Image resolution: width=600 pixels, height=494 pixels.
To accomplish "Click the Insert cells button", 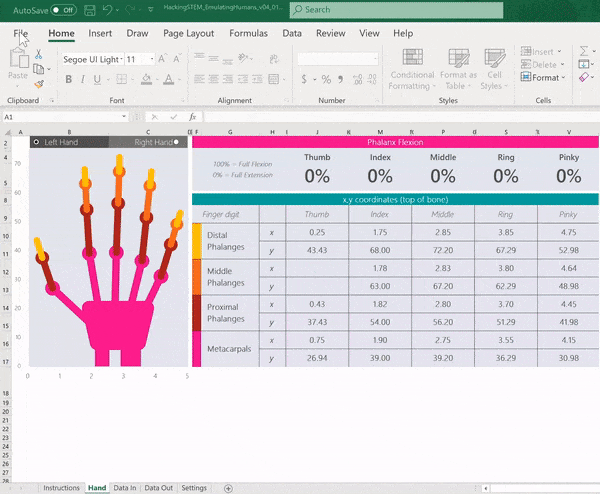I will [541, 51].
